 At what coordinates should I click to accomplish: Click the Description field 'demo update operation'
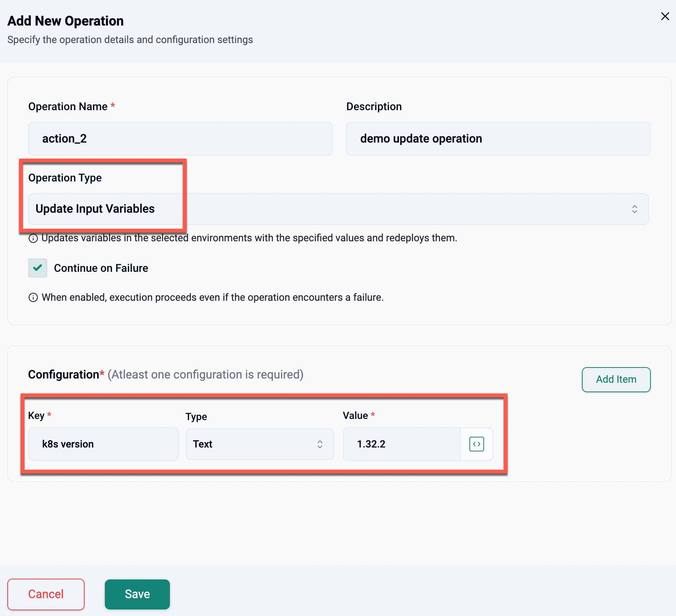click(498, 139)
